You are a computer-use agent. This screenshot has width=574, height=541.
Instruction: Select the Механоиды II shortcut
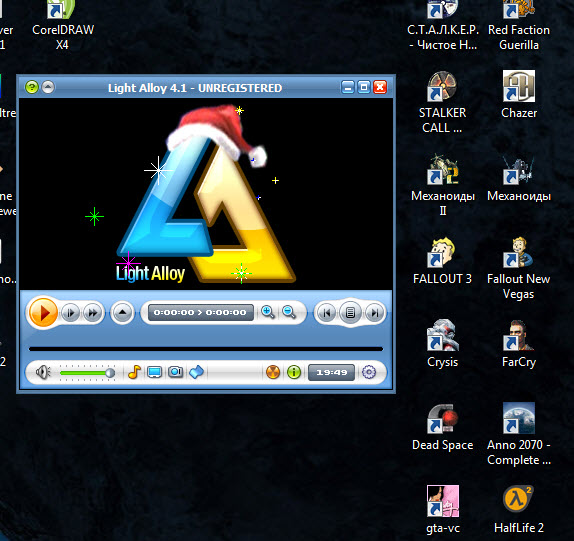click(x=443, y=186)
